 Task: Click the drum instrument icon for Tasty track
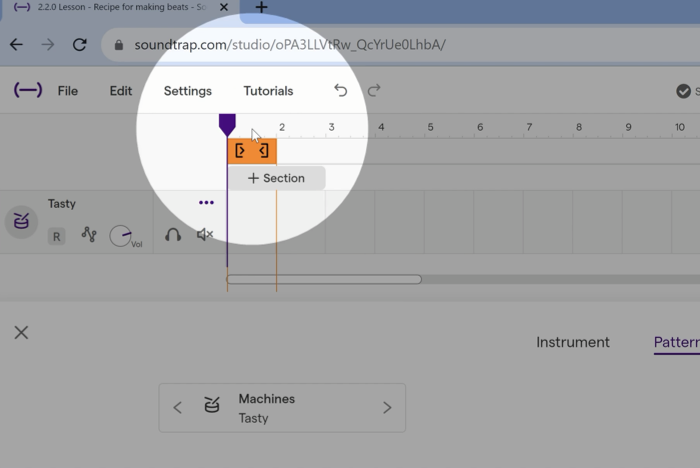tap(21, 221)
